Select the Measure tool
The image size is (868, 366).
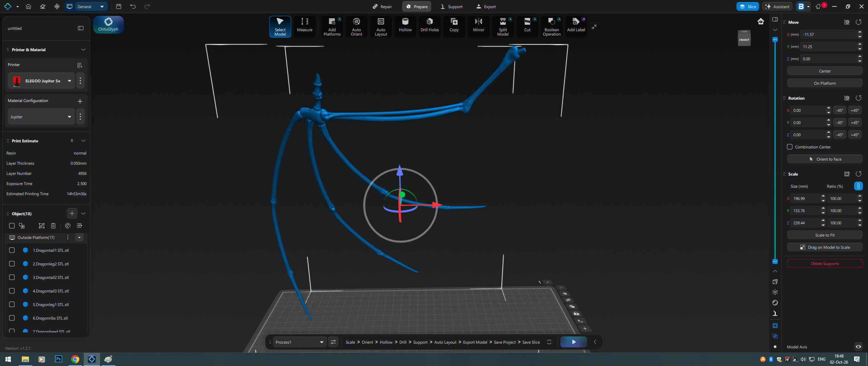(304, 26)
